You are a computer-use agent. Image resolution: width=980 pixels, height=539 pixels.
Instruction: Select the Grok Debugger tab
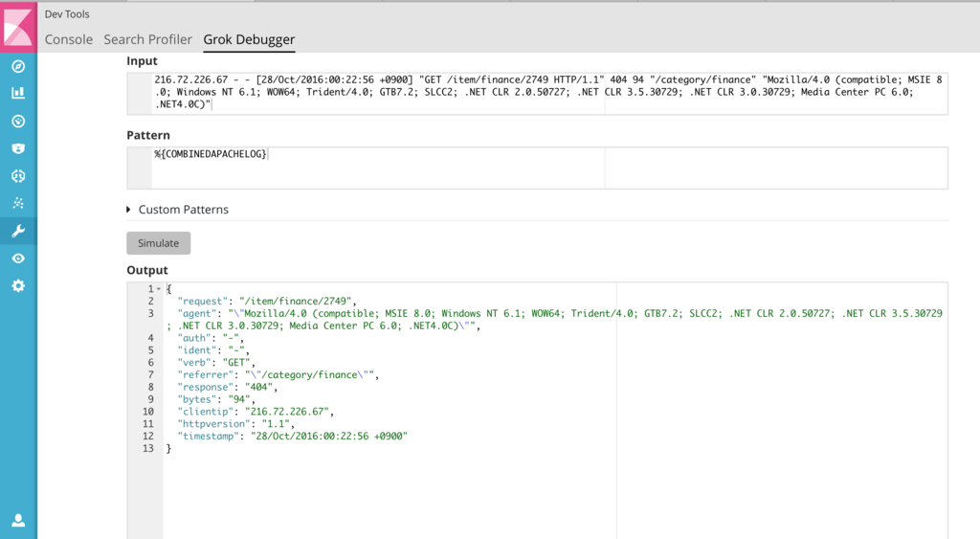tap(249, 39)
